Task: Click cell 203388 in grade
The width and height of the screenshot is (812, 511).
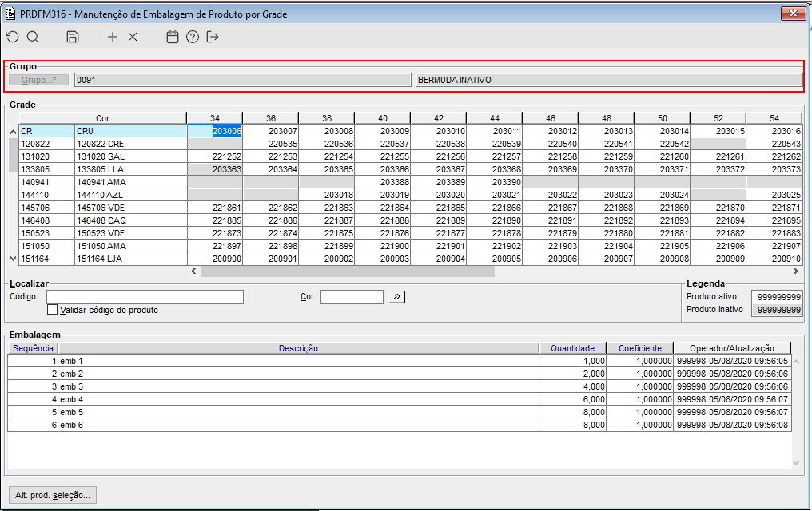Action: (x=383, y=182)
